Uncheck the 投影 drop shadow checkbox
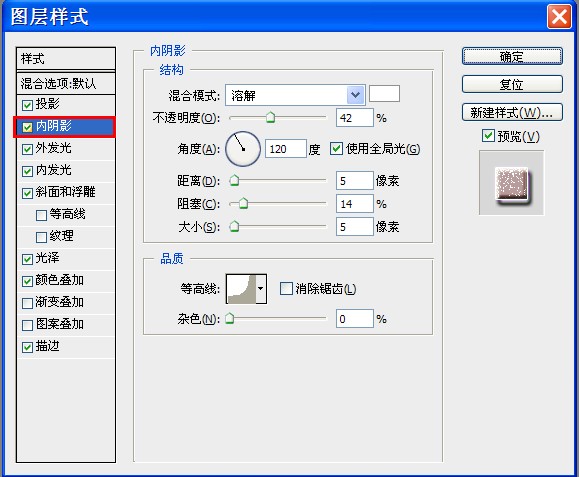Screen dimensions: 579x477 coord(27,105)
